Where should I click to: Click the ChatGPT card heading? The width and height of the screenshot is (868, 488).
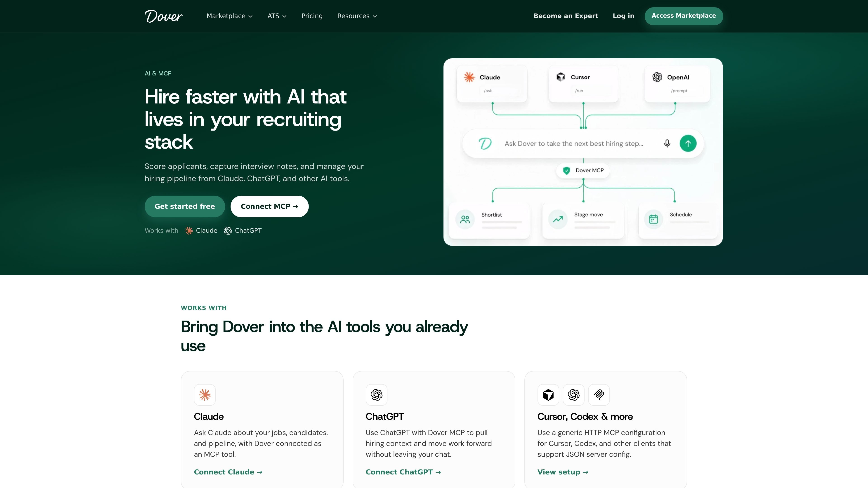[384, 417]
